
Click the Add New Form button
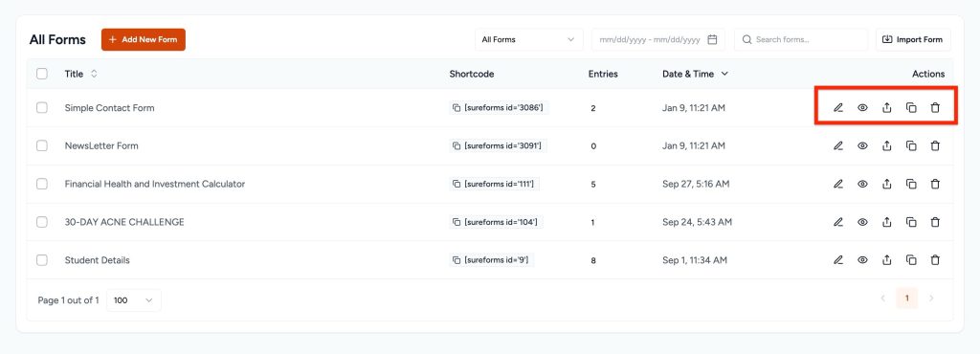coord(144,39)
